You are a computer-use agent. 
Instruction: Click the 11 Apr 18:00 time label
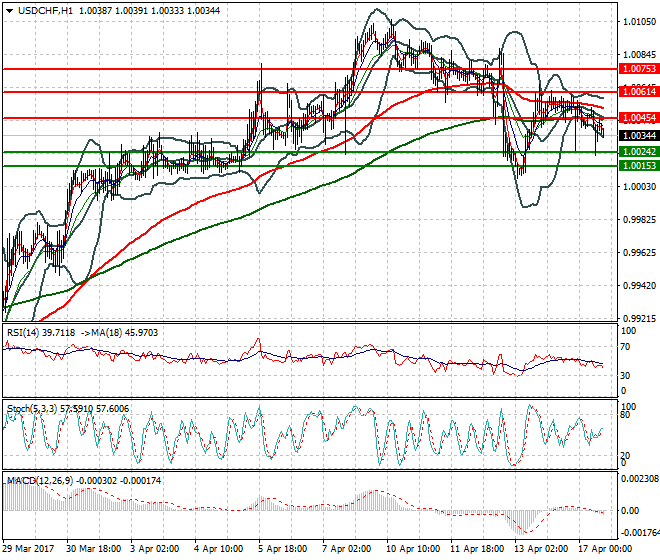point(477,549)
